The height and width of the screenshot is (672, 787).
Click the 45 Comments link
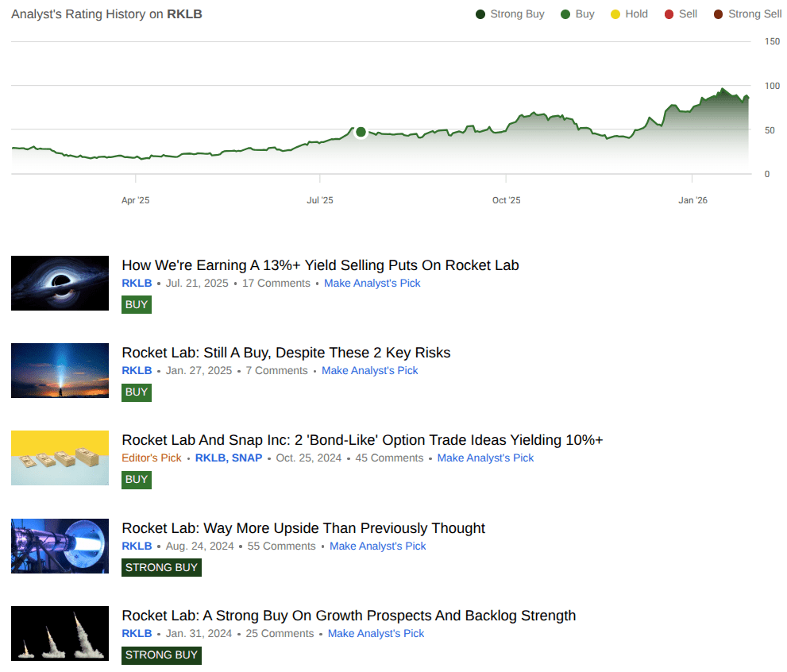(x=389, y=458)
